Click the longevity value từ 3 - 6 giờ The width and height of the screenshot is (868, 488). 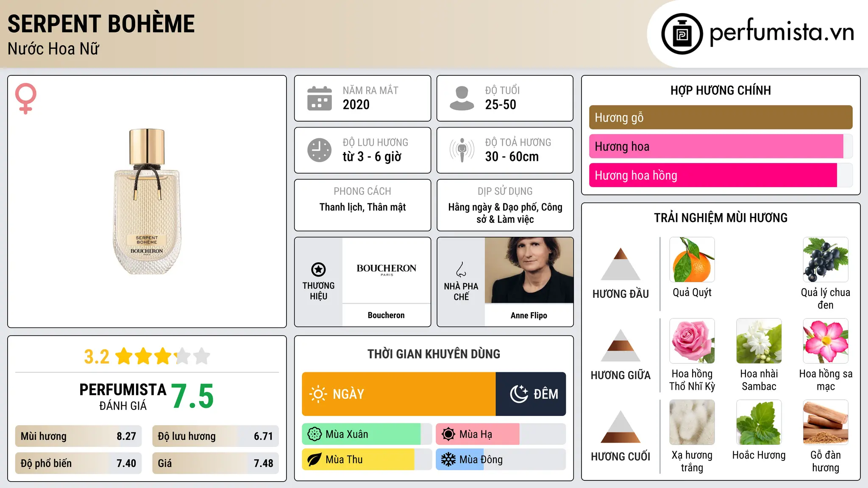[x=372, y=157]
